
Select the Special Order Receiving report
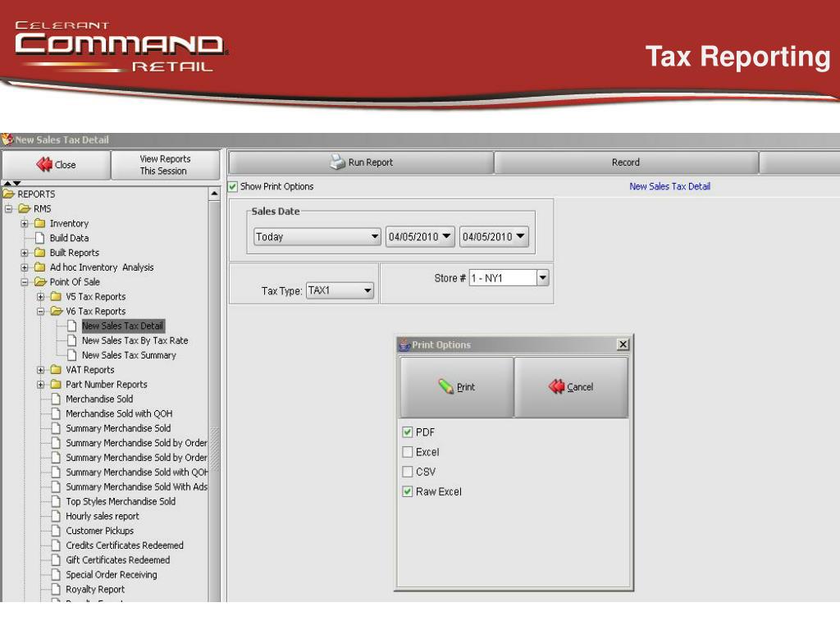pos(112,574)
